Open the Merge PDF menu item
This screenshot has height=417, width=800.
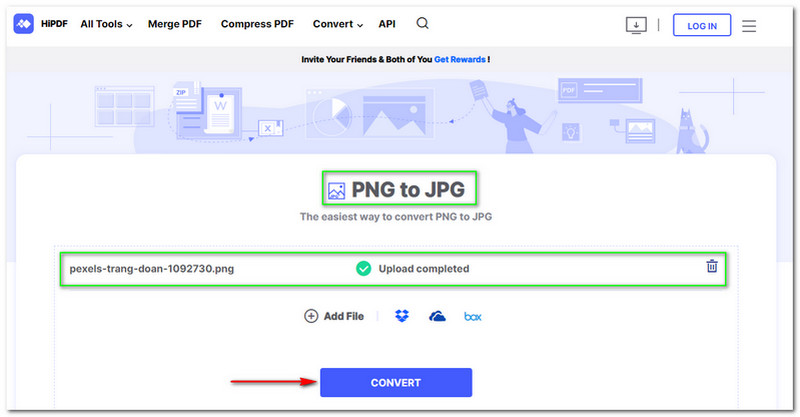click(x=176, y=24)
